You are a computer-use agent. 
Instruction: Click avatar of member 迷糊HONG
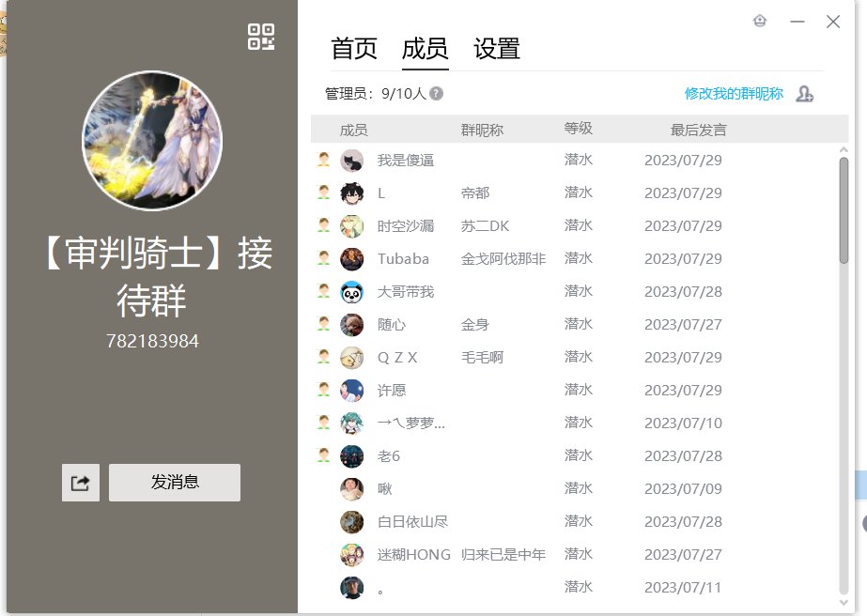[x=351, y=555]
